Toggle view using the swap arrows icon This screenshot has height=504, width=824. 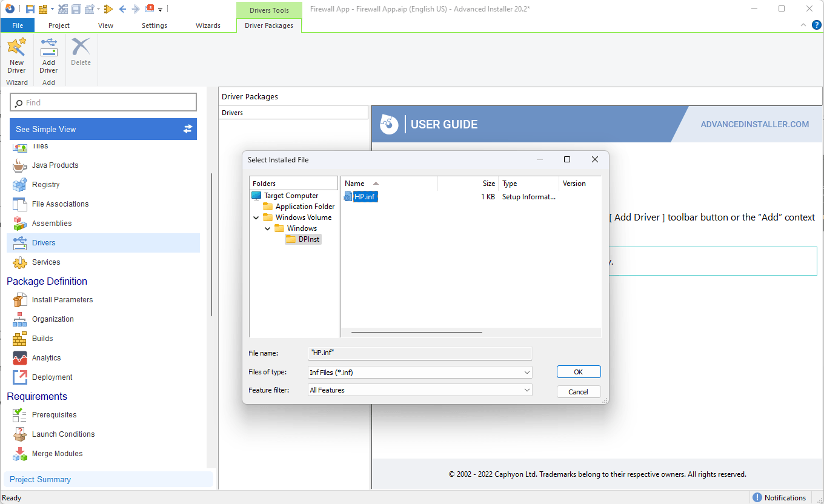point(187,129)
